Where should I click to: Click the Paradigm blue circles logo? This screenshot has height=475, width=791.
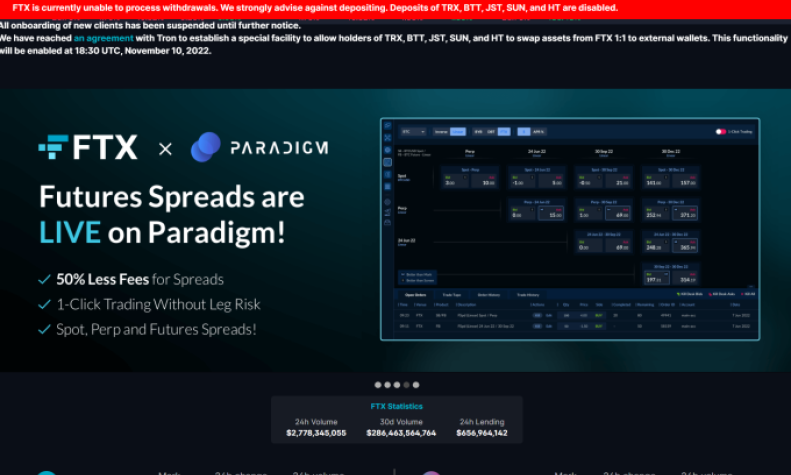click(206, 147)
